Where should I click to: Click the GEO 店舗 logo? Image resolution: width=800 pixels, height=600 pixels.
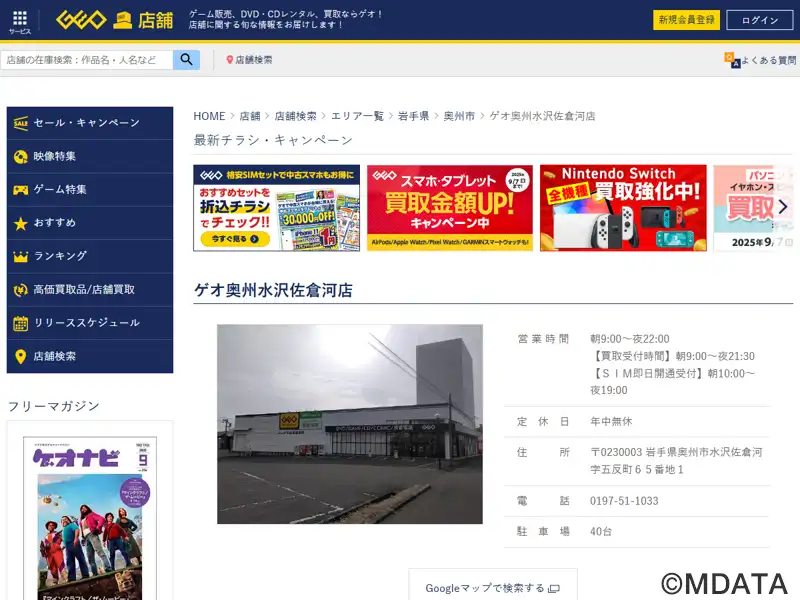(x=114, y=20)
